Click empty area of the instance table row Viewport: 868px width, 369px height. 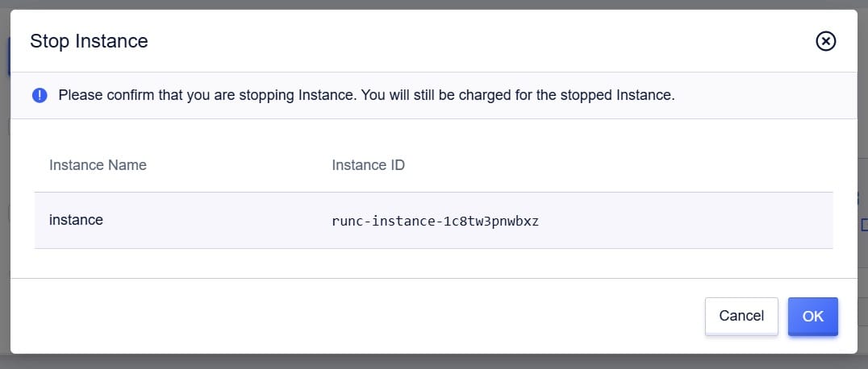click(686, 221)
